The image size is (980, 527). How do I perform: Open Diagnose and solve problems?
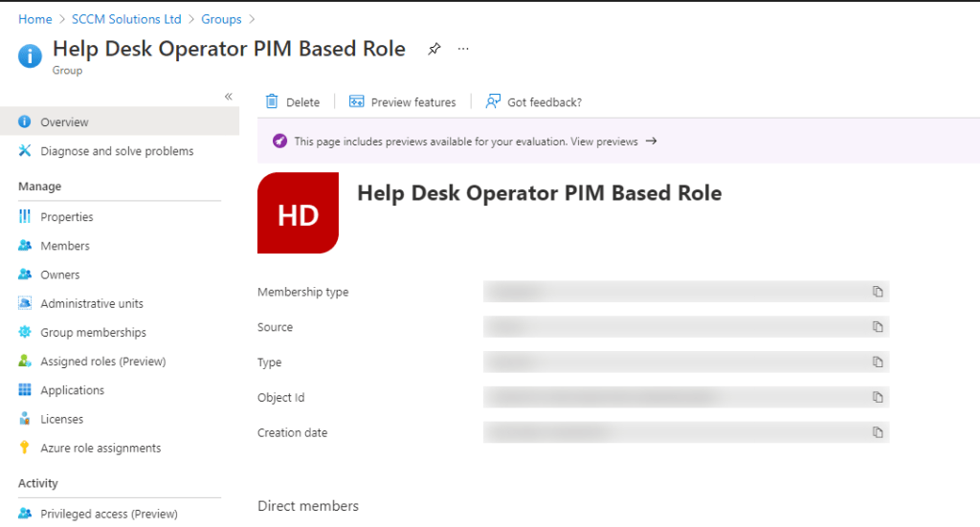pyautogui.click(x=116, y=151)
